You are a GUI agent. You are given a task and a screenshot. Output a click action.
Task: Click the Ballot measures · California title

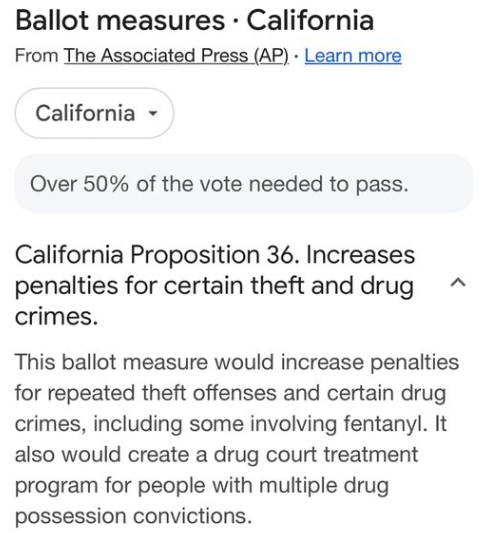(x=194, y=20)
